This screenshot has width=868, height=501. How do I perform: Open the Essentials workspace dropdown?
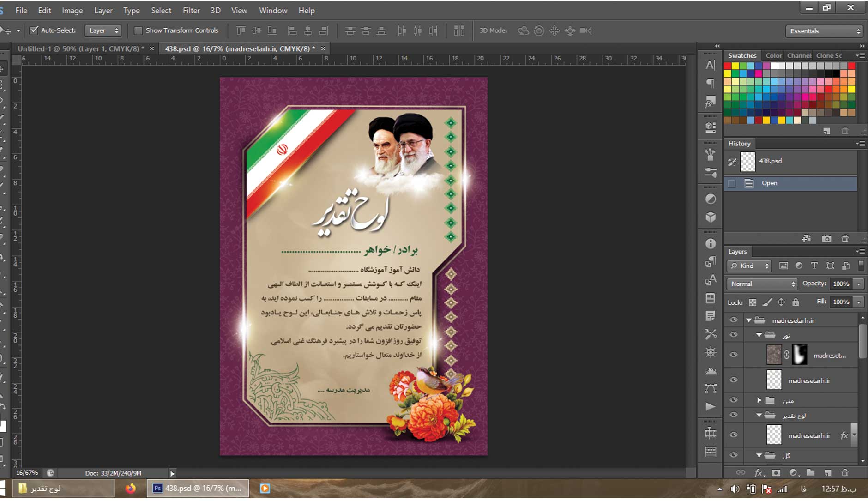(x=824, y=31)
